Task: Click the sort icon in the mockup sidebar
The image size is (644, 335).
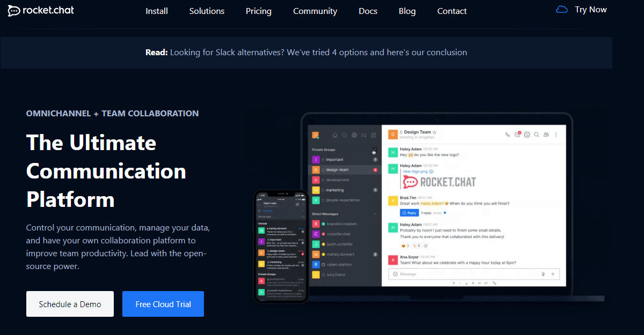Action: pyautogui.click(x=364, y=135)
